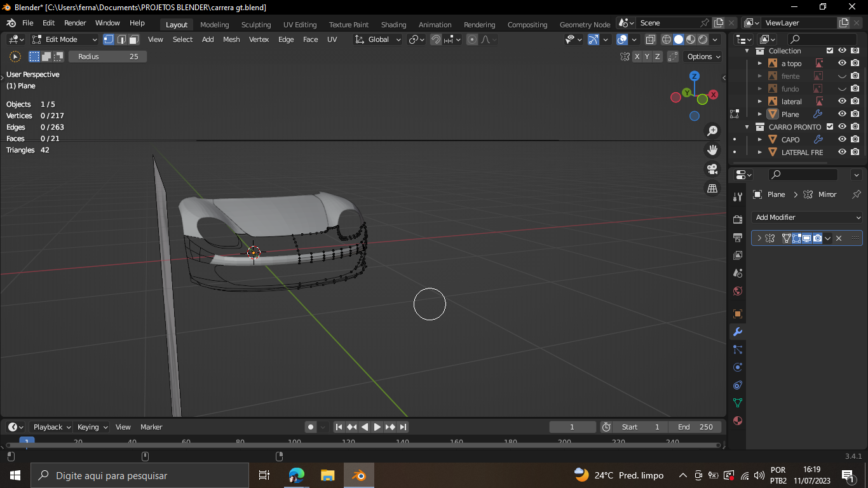Toggle Mirror modifier edit mode display
This screenshot has width=868, height=488.
click(797, 238)
